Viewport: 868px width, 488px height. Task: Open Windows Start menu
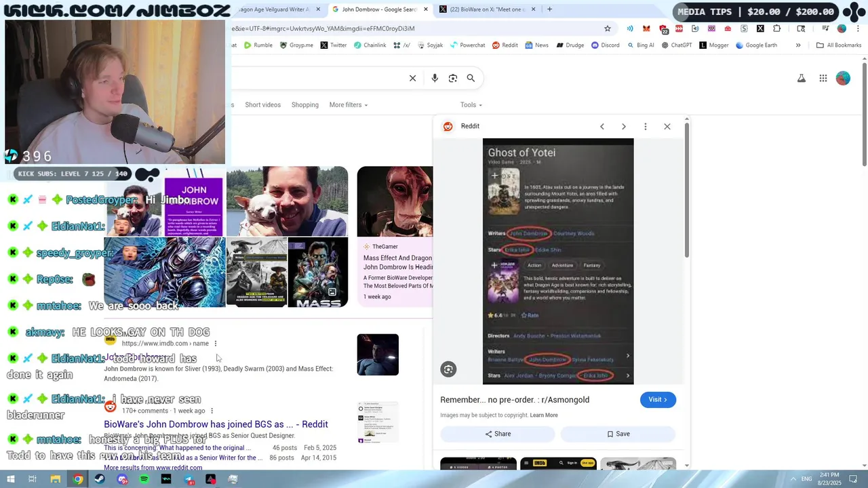point(10,479)
